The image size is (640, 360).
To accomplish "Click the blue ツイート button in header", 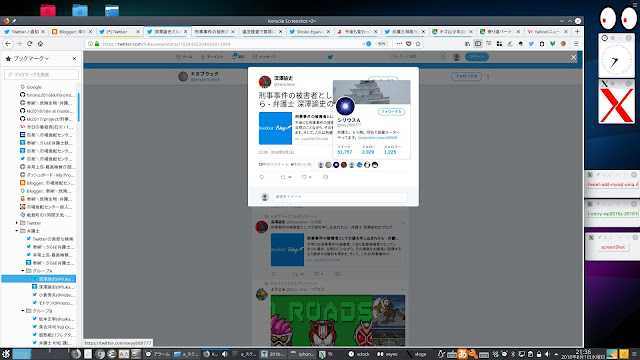I will coord(477,57).
